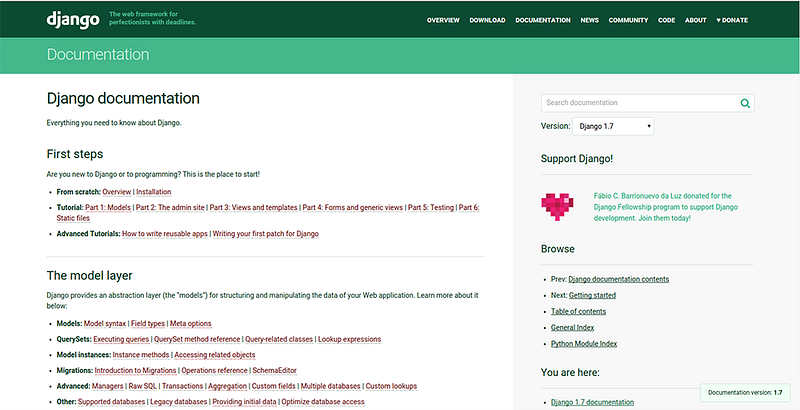Open the Overview menu item
800x410 pixels.
click(x=443, y=20)
